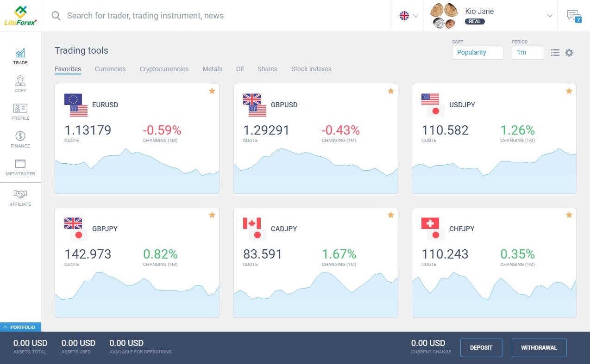
Task: Open the Sort Popularity dropdown
Action: point(477,53)
